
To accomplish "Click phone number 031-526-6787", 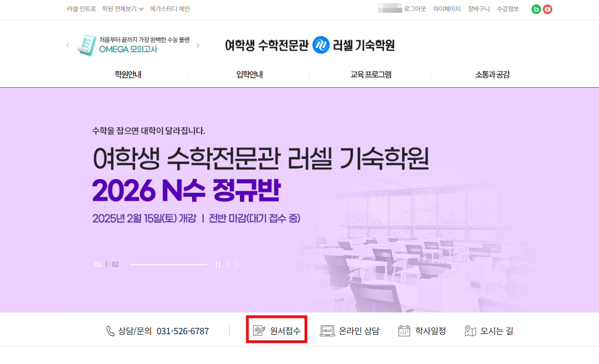I will [x=182, y=331].
